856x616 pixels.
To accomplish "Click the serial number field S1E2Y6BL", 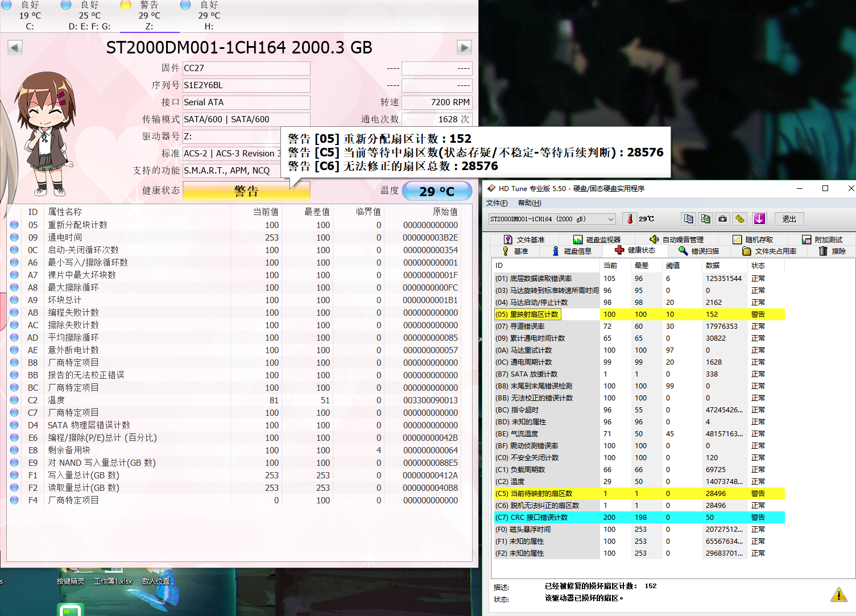I will click(246, 85).
